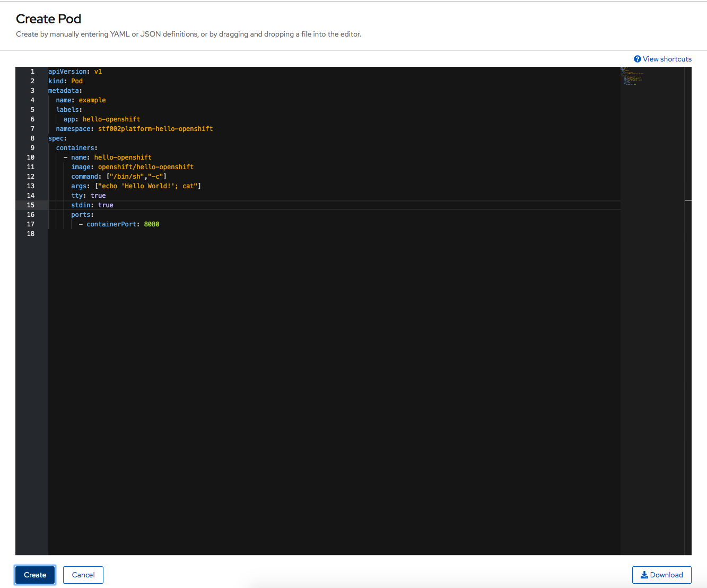Image resolution: width=707 pixels, height=588 pixels.
Task: Place cursor on the command /bin/sh array
Action: [x=136, y=177]
